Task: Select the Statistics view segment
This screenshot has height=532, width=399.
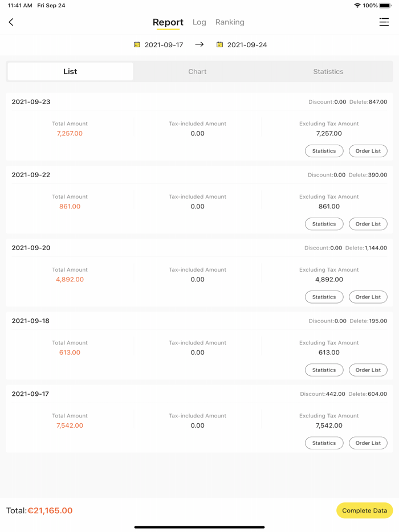Action: (328, 72)
